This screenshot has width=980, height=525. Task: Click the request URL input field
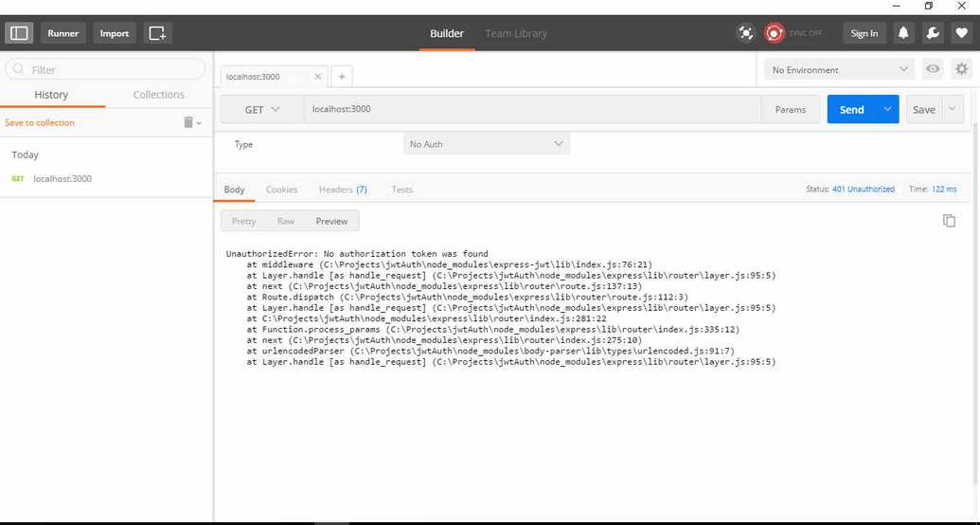click(x=532, y=110)
